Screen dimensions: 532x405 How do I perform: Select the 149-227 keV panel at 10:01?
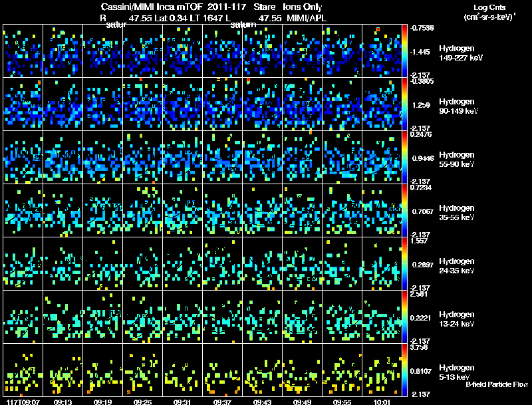382,51
